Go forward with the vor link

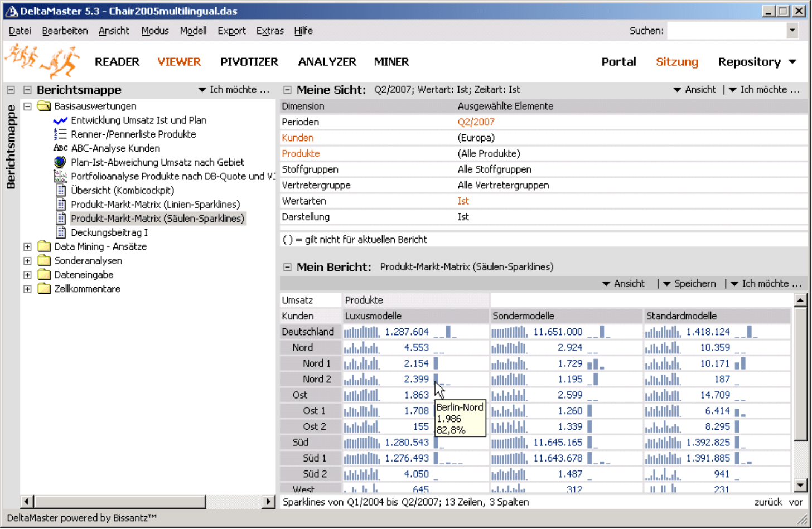(796, 502)
